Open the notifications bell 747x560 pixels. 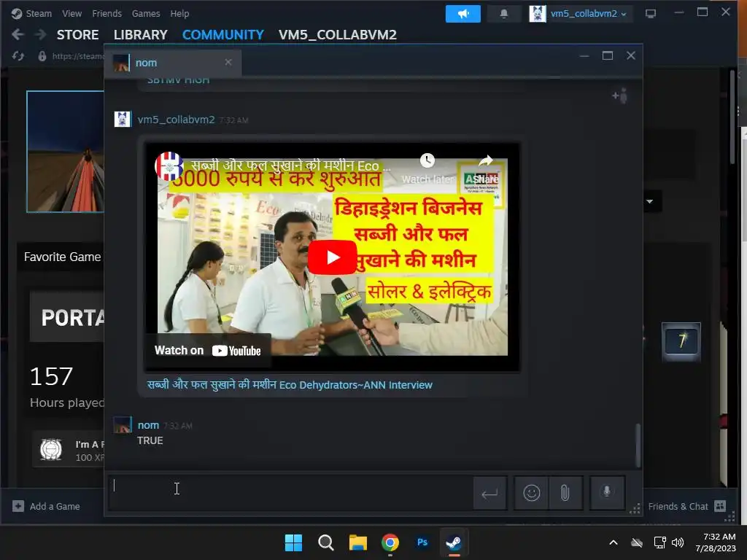pyautogui.click(x=503, y=14)
